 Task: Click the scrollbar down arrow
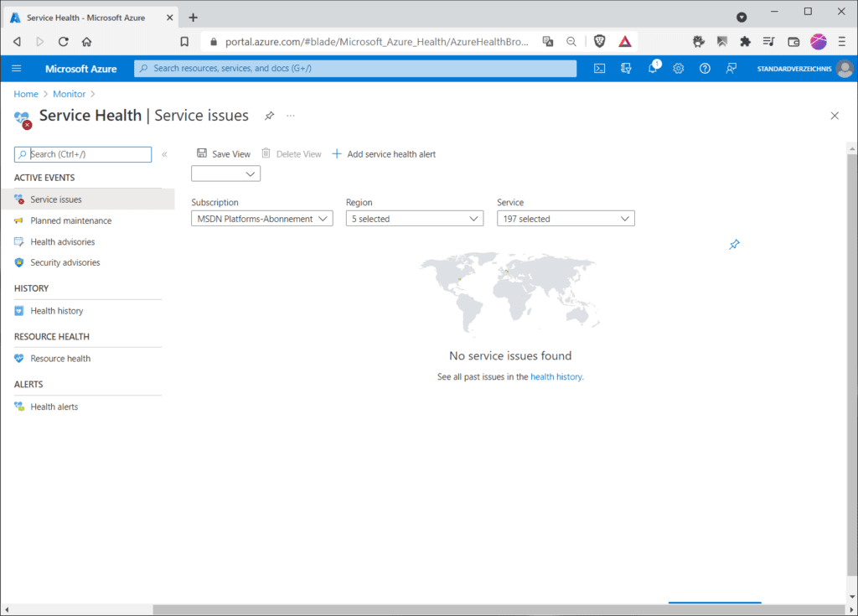click(x=852, y=597)
